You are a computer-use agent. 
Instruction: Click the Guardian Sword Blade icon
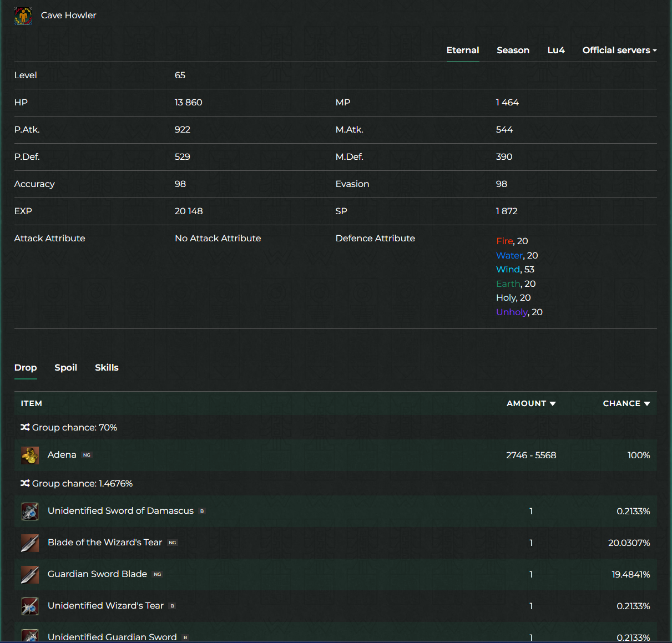30,575
